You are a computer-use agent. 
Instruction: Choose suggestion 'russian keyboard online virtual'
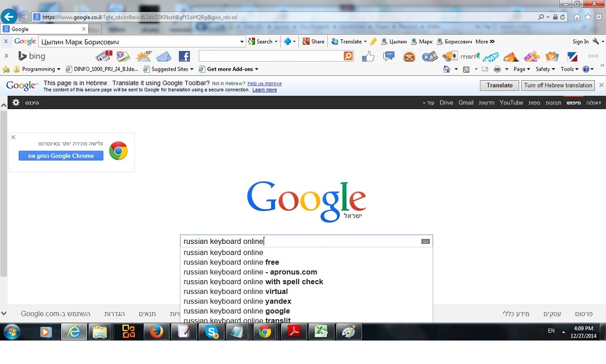307,291
